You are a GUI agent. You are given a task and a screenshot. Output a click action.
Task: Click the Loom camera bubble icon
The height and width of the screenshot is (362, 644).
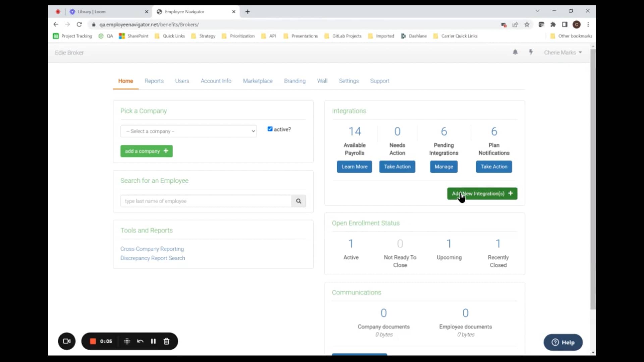[x=66, y=341]
